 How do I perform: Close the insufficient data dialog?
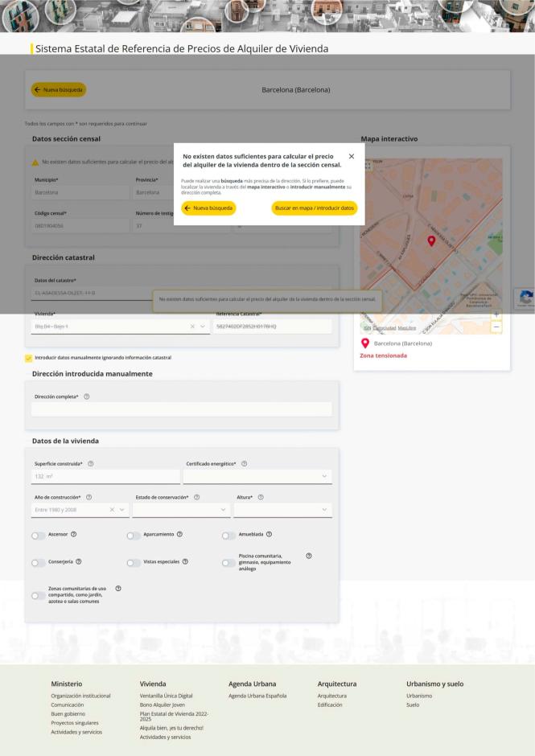click(352, 156)
